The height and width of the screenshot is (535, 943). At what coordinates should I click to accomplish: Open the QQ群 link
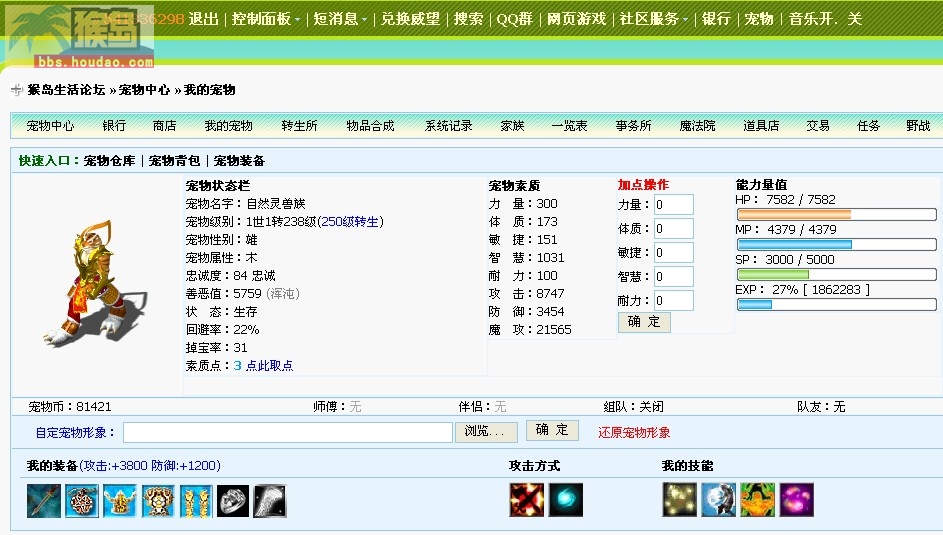coord(515,19)
